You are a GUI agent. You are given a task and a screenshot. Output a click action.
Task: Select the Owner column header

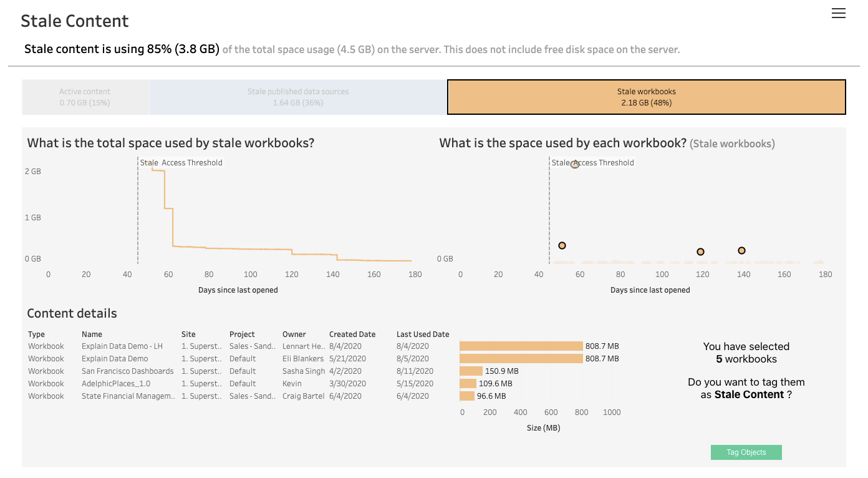[x=294, y=334]
